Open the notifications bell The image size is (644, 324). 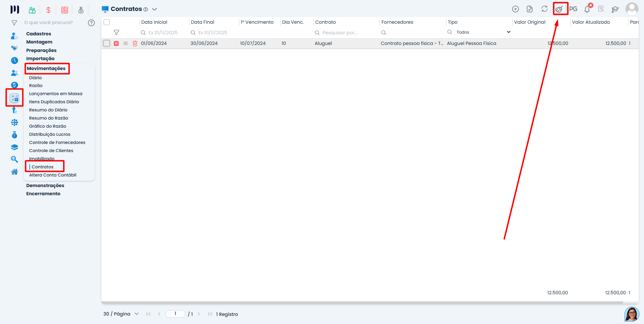(587, 10)
